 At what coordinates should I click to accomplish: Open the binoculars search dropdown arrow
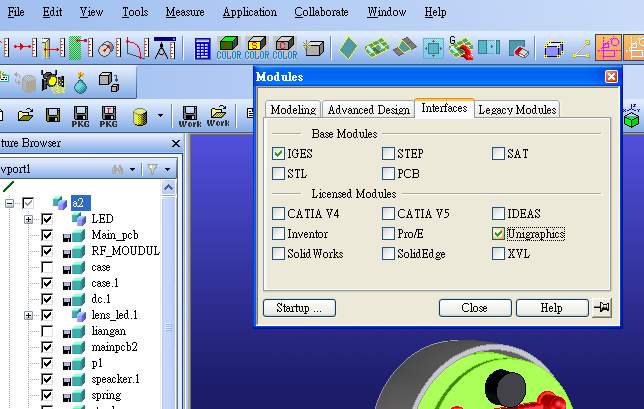[132, 169]
